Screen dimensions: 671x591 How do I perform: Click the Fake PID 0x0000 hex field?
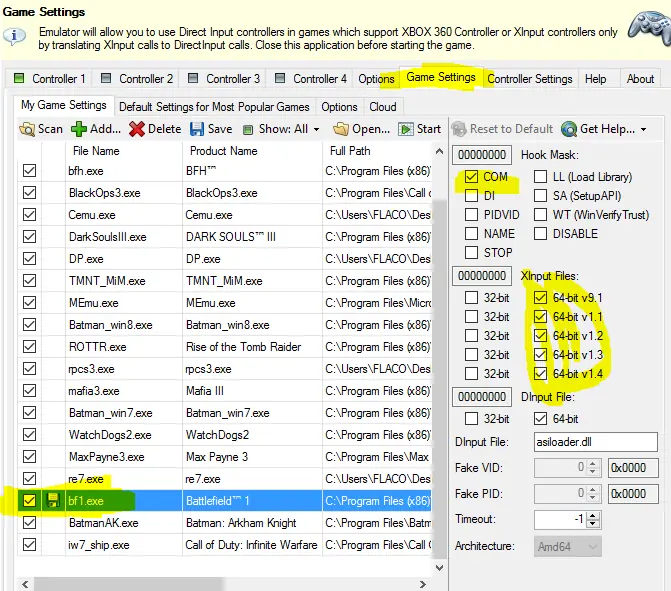(633, 493)
